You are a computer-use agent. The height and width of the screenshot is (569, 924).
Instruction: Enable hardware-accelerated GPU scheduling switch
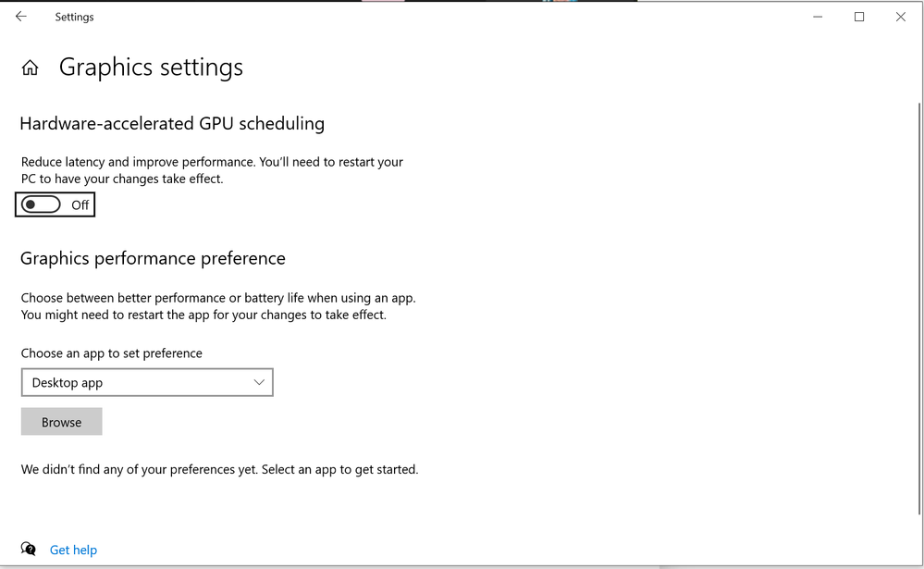click(x=41, y=204)
